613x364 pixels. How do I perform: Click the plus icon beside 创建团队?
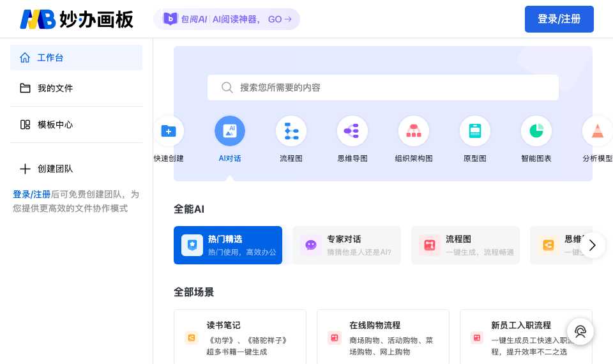click(25, 169)
